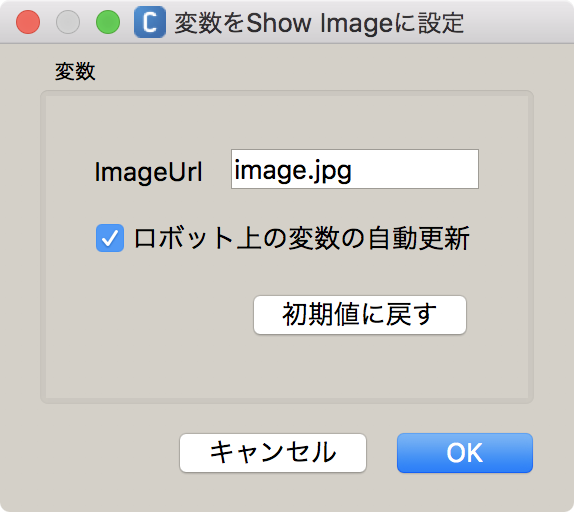Click the blue C application icon in title bar
Viewport: 574px width, 512px height.
pyautogui.click(x=150, y=22)
